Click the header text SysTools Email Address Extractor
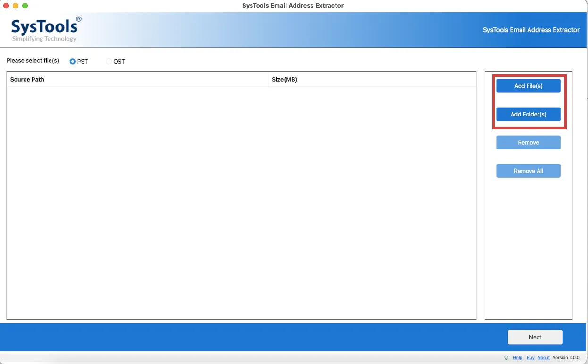 click(x=531, y=30)
